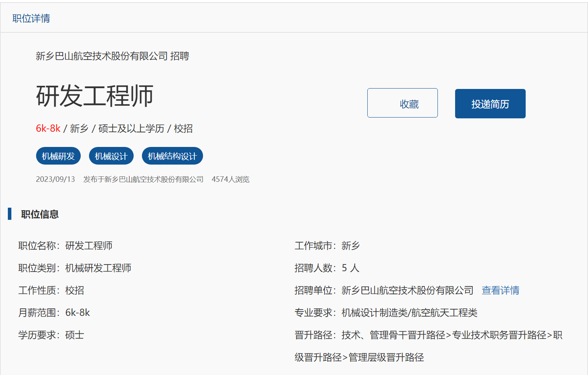This screenshot has width=588, height=375.
Task: Select the 机械研发 tag
Action: 58,156
